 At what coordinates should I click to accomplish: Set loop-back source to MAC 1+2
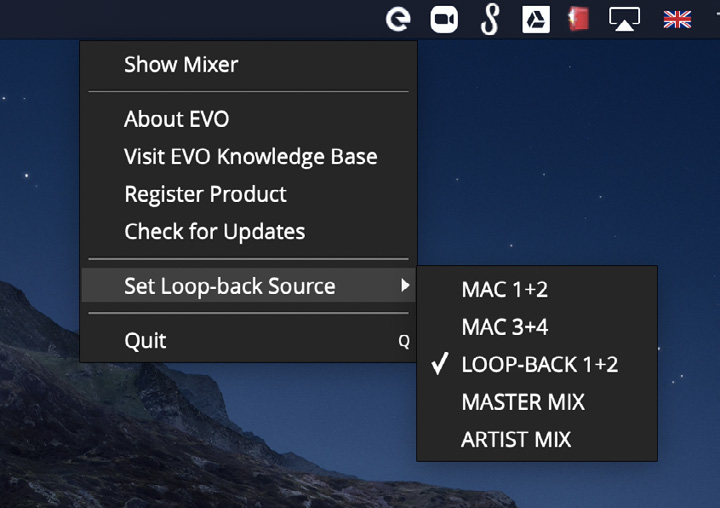tap(537, 289)
